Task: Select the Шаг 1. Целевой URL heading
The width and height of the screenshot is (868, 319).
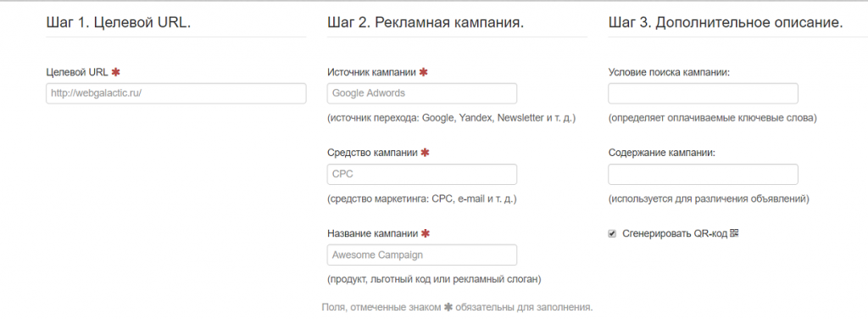Action: [119, 23]
